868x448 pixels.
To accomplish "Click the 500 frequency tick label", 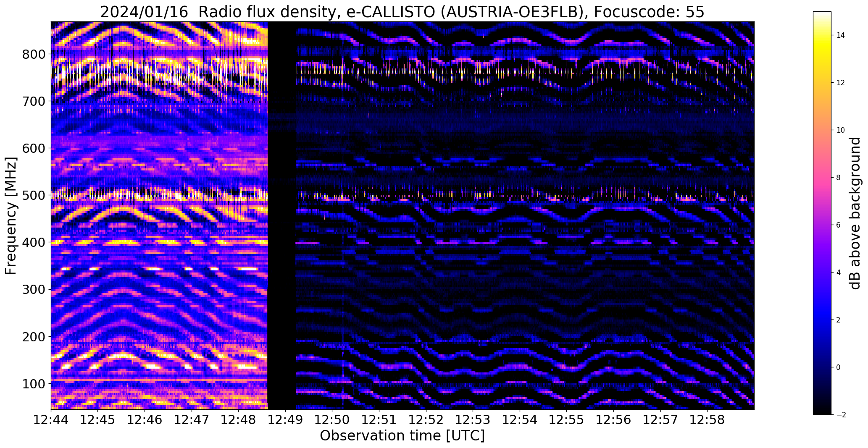I will [33, 195].
